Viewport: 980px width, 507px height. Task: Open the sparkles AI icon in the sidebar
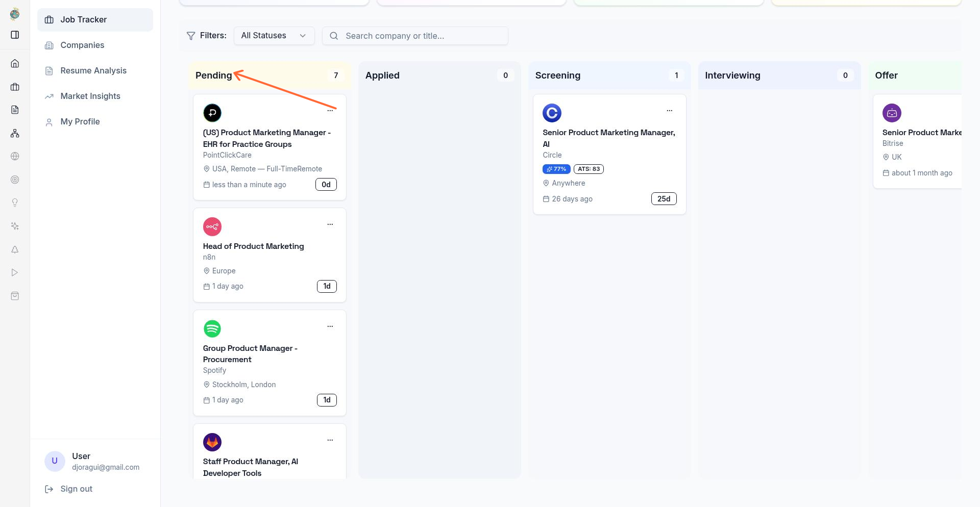click(15, 226)
